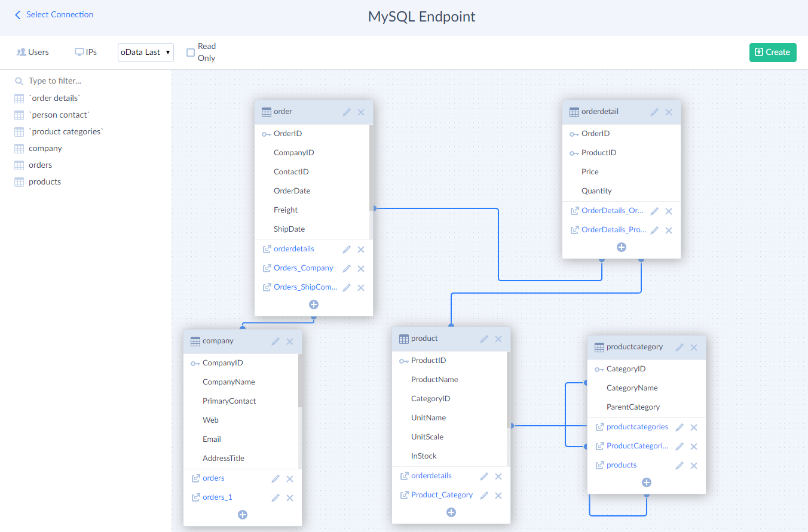Remove the orderdetail table with its X

(x=669, y=111)
